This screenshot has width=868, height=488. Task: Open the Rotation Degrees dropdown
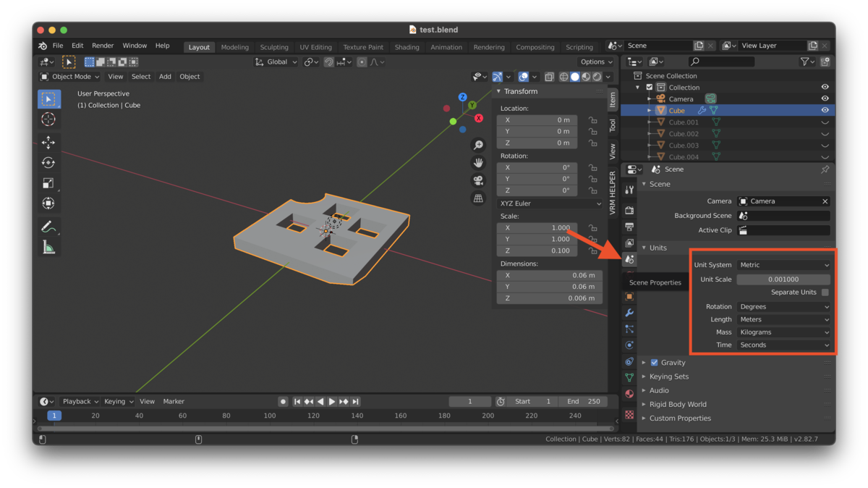[784, 307]
